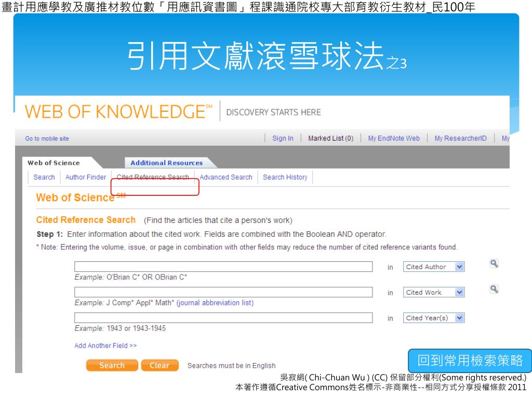
Task: Open Marked List (0)
Action: [330, 138]
